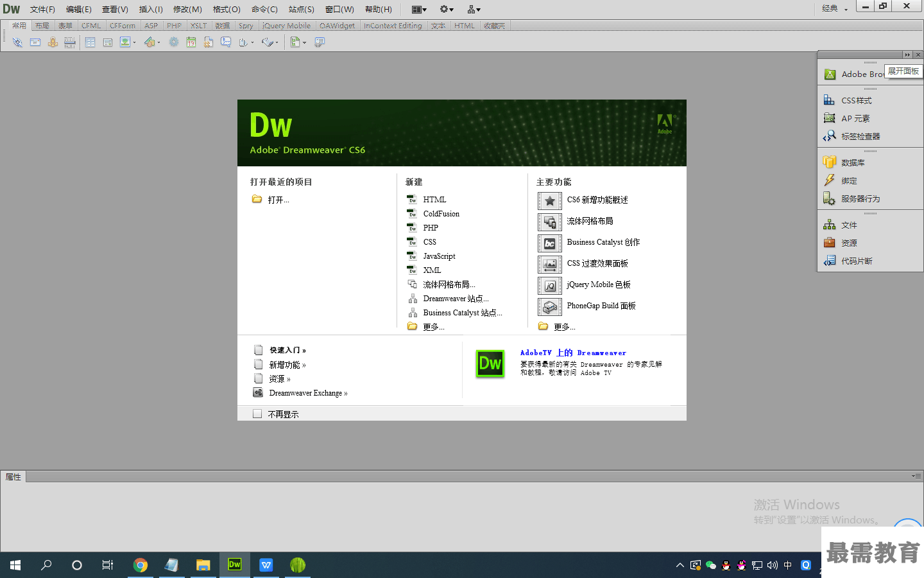Click the Images insert icon in the toolbar
Screen dimensions: 924x578
[124, 42]
